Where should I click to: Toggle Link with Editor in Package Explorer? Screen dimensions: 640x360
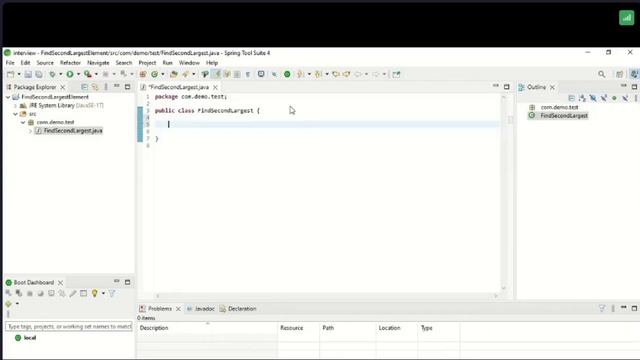[x=95, y=87]
